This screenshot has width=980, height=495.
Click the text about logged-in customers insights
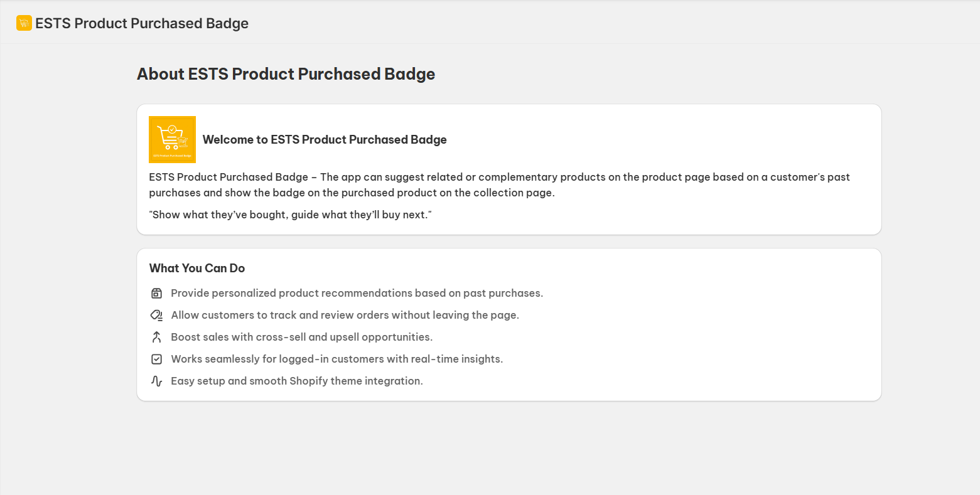coord(337,359)
